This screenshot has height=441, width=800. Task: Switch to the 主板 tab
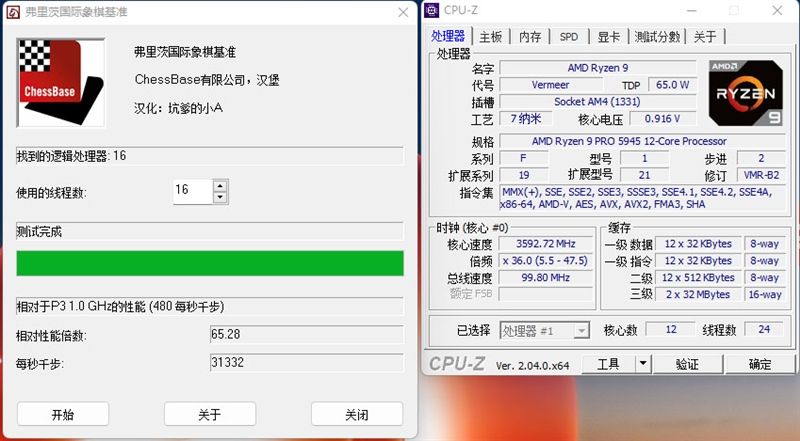(x=490, y=37)
